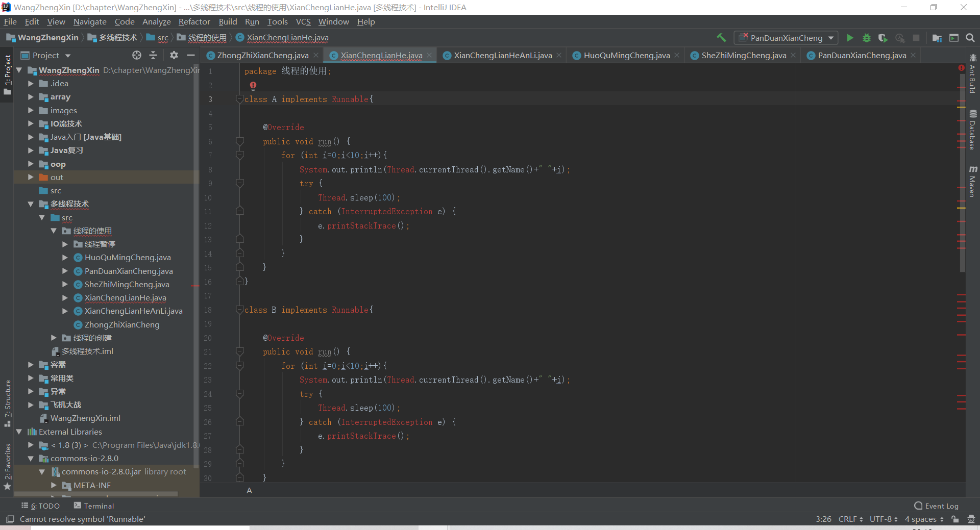Fold class A at line 3
The height and width of the screenshot is (530, 980).
(x=240, y=99)
